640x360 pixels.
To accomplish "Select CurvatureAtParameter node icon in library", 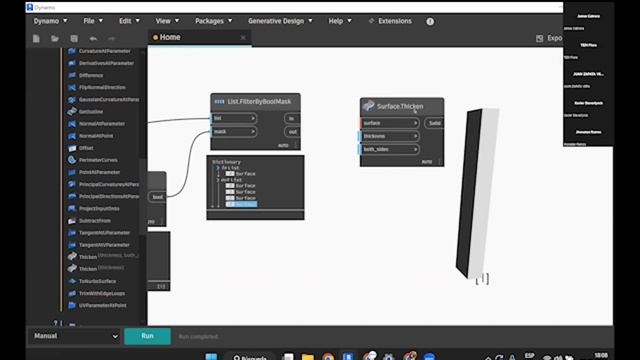I will 72,51.
